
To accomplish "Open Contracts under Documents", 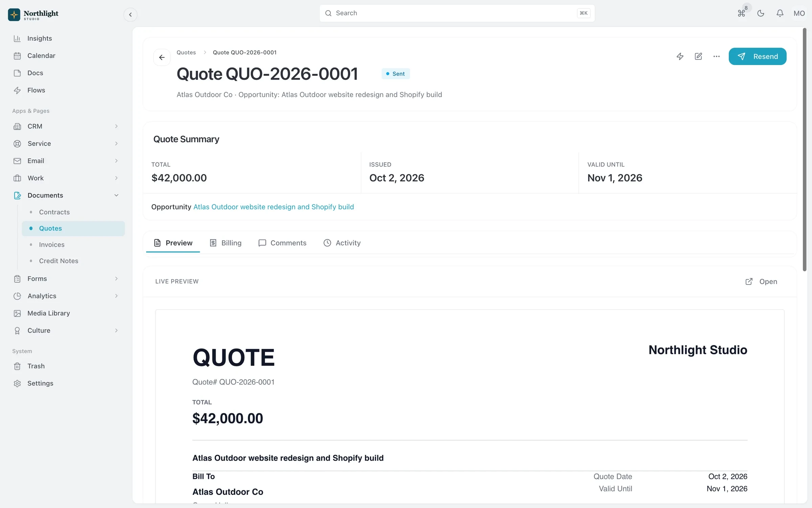I will pyautogui.click(x=73, y=212).
